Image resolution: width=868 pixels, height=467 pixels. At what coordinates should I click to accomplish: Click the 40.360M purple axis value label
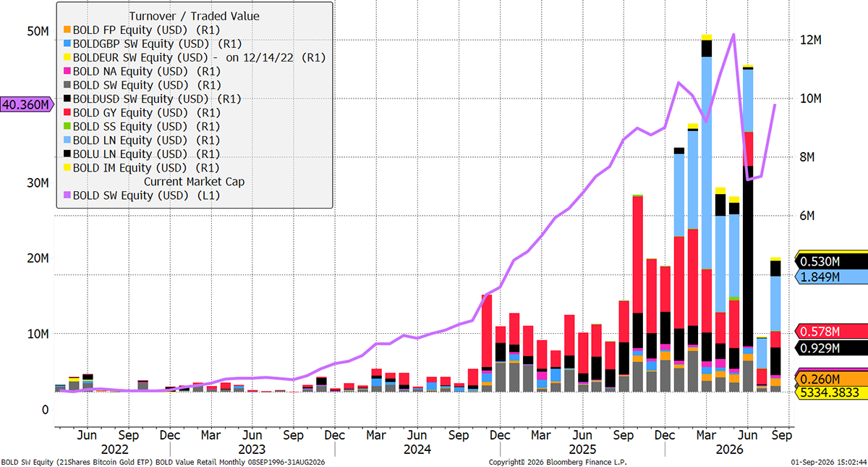[27, 105]
